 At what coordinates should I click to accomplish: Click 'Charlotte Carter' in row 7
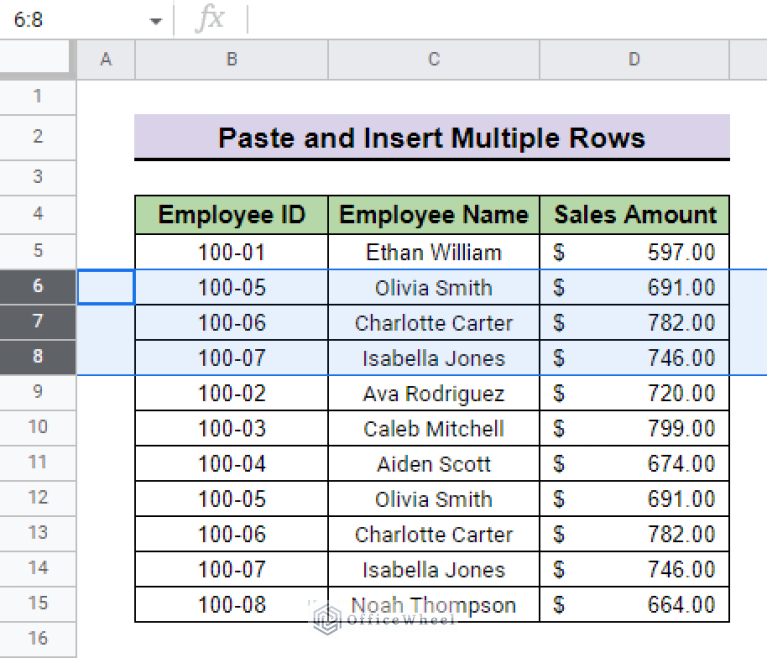(434, 322)
